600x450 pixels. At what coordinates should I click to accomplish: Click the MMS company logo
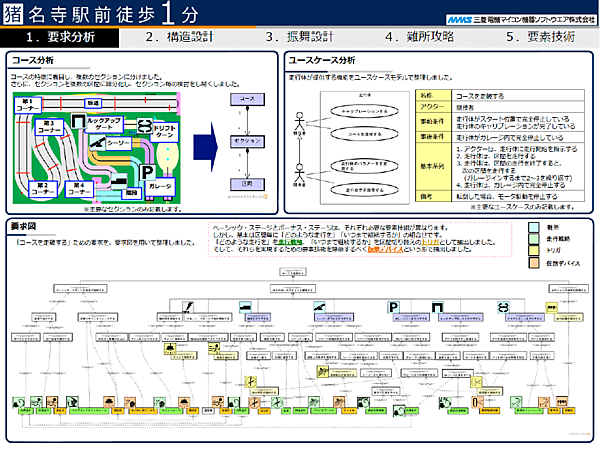click(x=520, y=19)
